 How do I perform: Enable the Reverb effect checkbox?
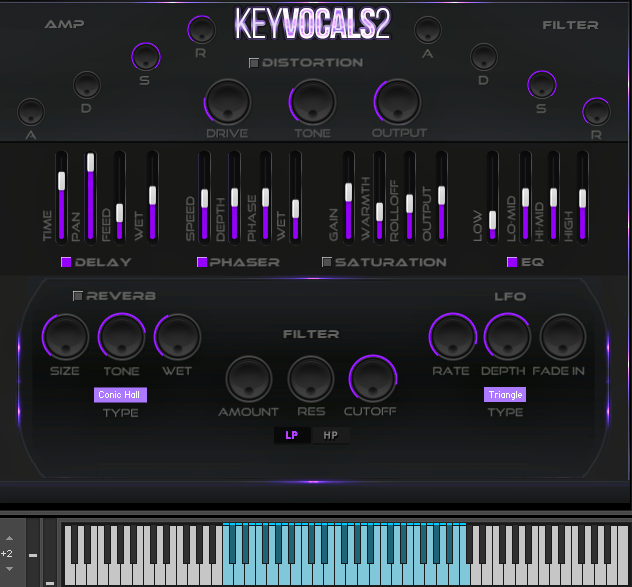coord(77,296)
